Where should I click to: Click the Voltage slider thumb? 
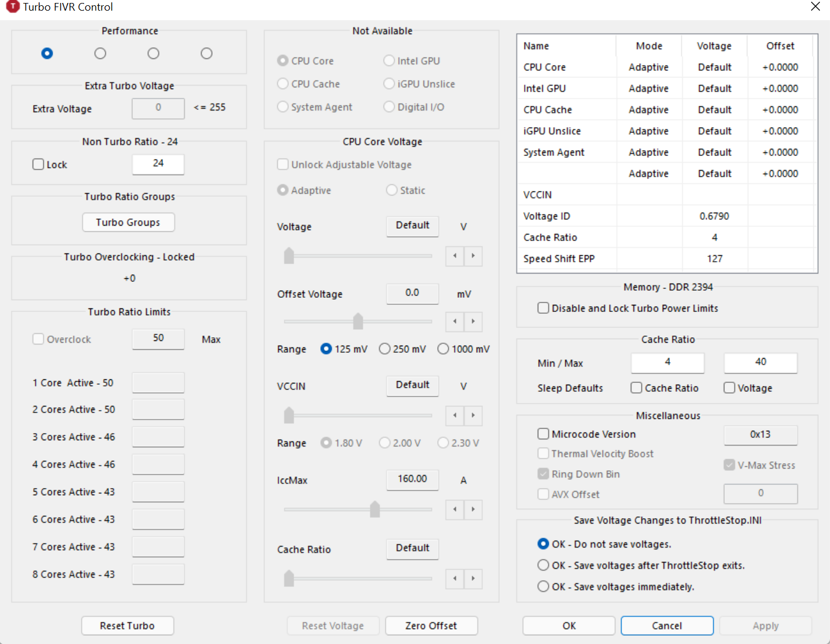tap(289, 256)
